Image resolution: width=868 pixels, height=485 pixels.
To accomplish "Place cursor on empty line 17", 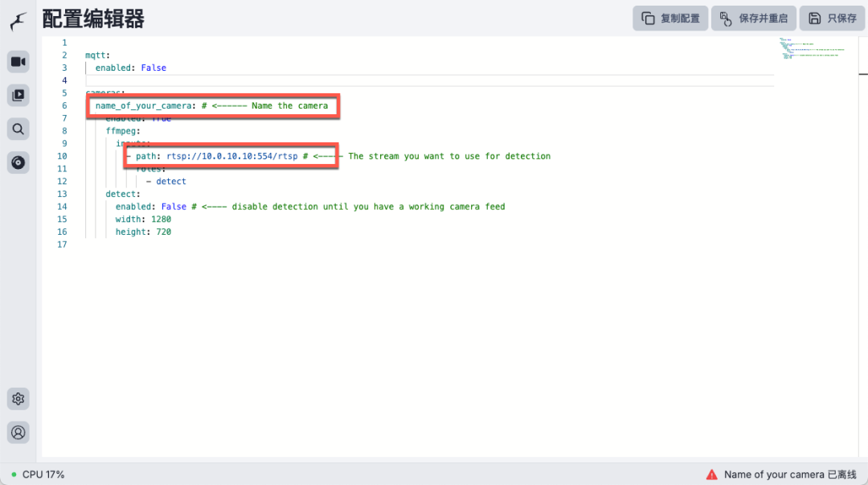I will (241, 245).
